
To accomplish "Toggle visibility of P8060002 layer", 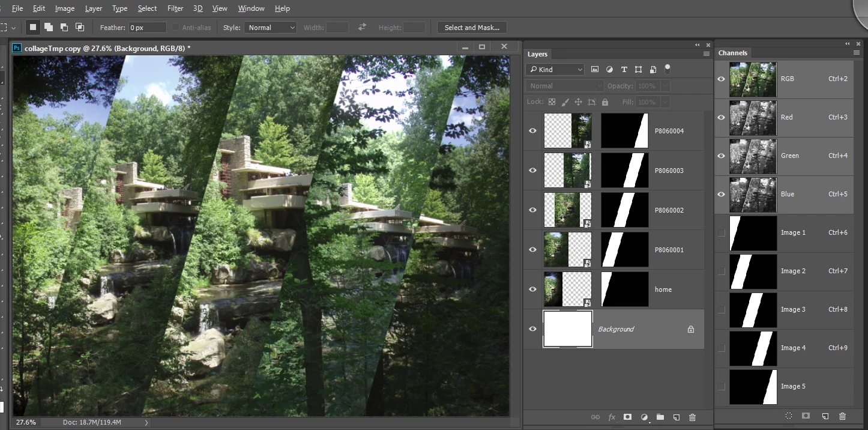I will (532, 210).
